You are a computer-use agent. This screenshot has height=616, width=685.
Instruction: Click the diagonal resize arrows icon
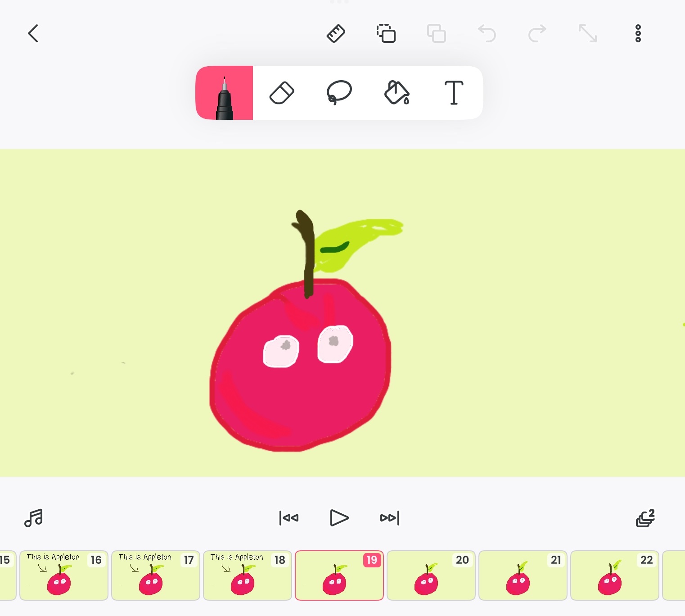[588, 34]
